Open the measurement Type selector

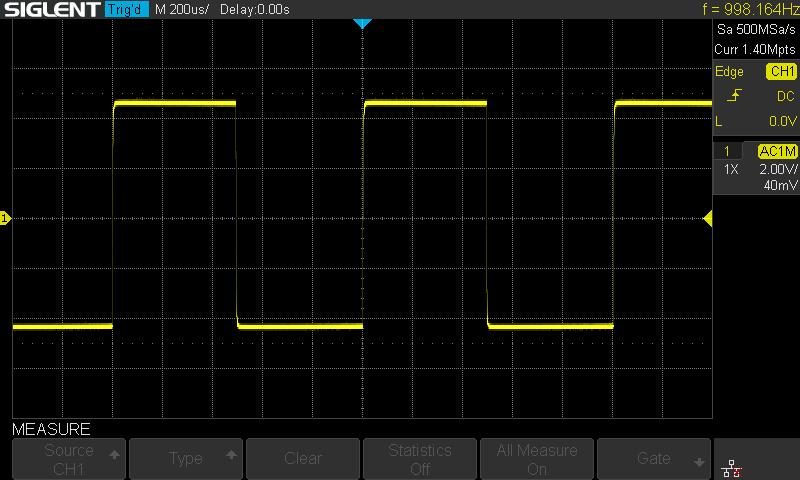[x=186, y=459]
